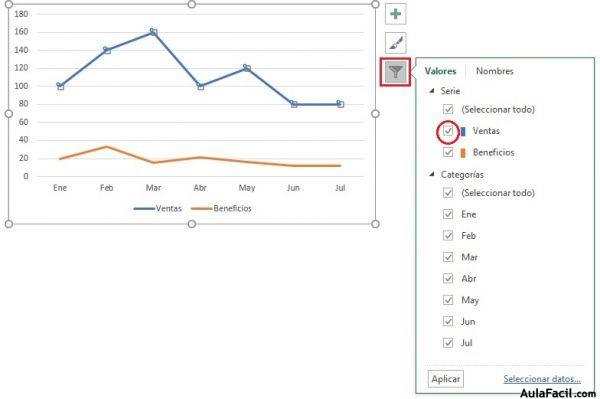Toggle Categorías (Seleccionar todo) checkbox
The width and height of the screenshot is (600, 399).
pos(448,193)
